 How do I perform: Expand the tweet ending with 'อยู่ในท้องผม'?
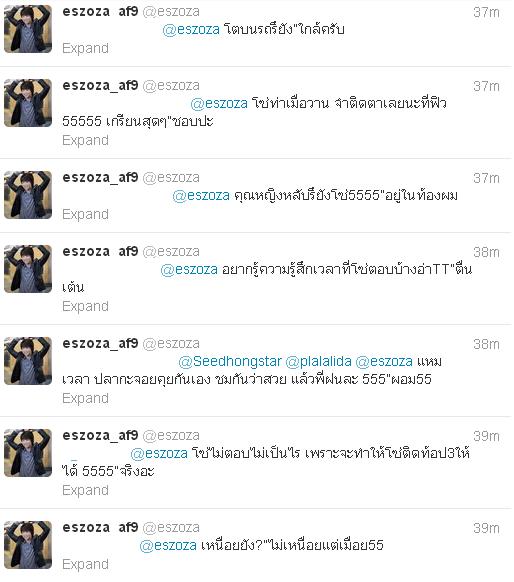(85, 214)
